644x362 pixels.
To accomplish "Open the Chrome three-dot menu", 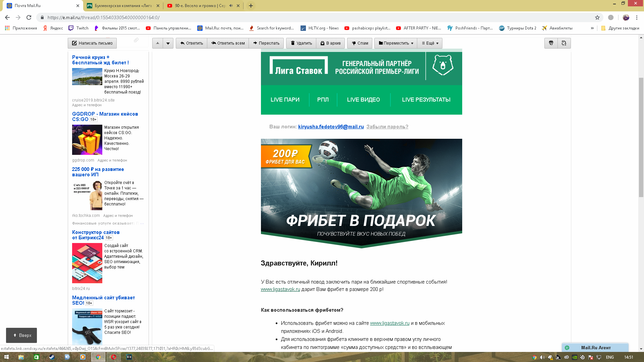I will coord(637,17).
